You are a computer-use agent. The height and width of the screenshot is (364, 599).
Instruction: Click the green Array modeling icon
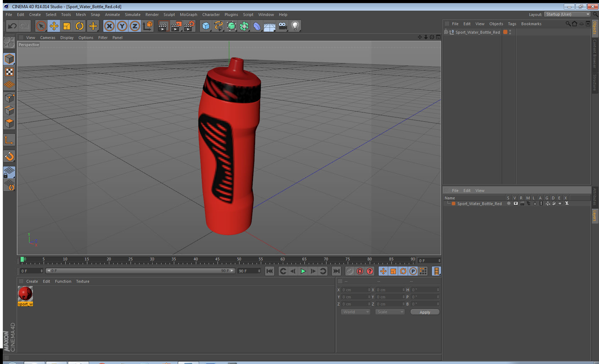244,26
